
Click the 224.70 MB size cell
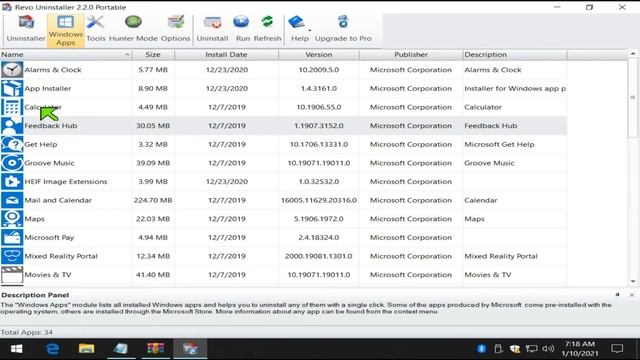[153, 200]
